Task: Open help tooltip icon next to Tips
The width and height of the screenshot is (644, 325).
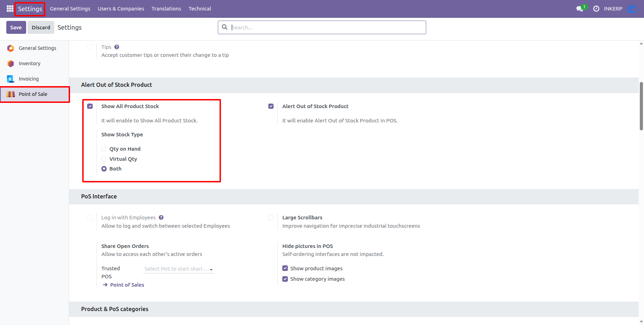Action: coord(117,47)
